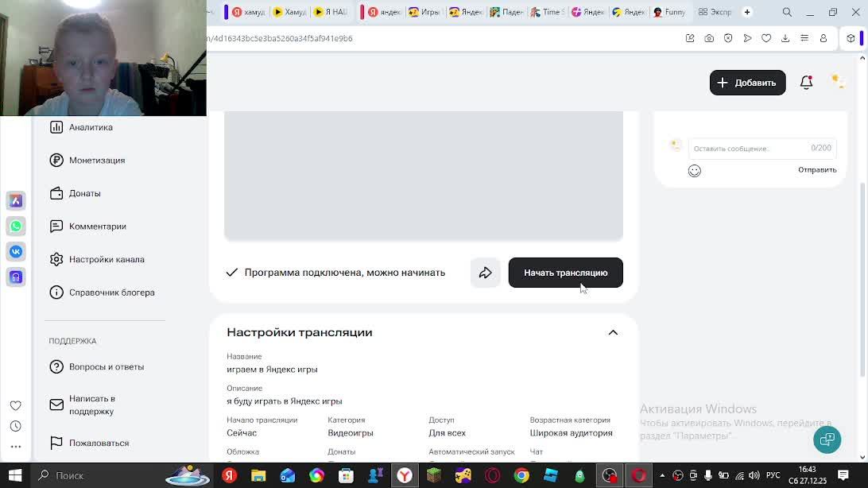This screenshot has height=488, width=868.
Task: Open the browser sidebar three-dots menu
Action: [16, 447]
